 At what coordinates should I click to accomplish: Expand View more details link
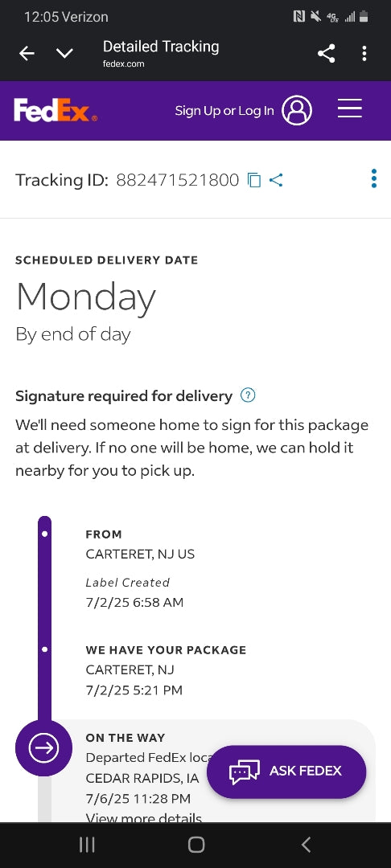point(144,817)
